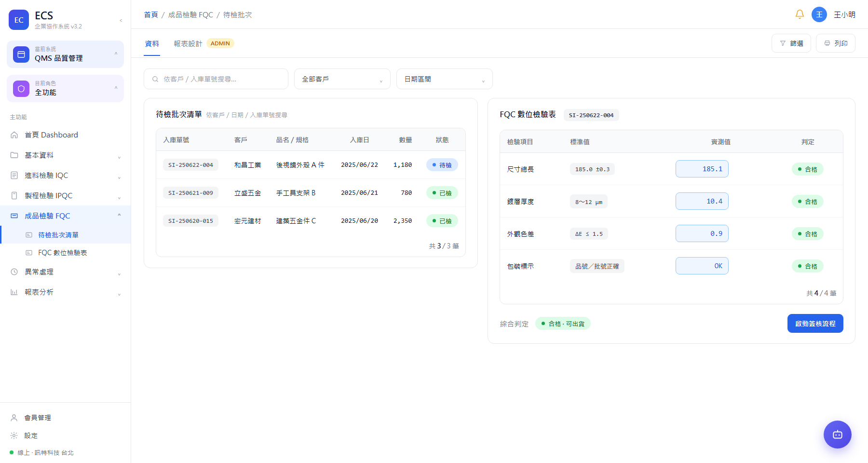
Task: Click 啟動簽核流程 button
Action: coord(815,324)
